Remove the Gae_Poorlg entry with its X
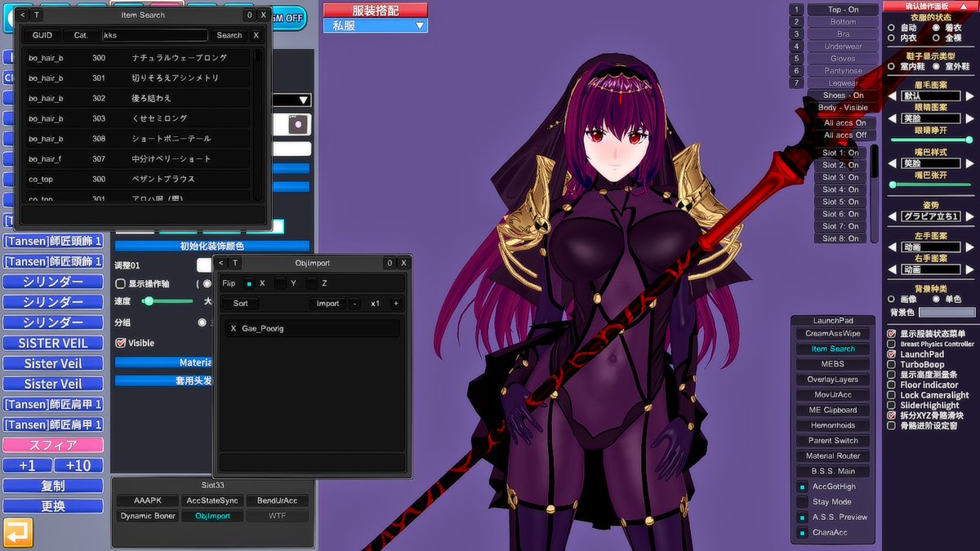 [234, 328]
